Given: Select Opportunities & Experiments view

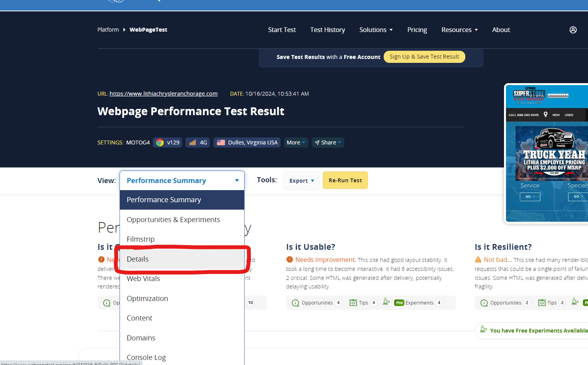Looking at the screenshot, I should [x=182, y=220].
